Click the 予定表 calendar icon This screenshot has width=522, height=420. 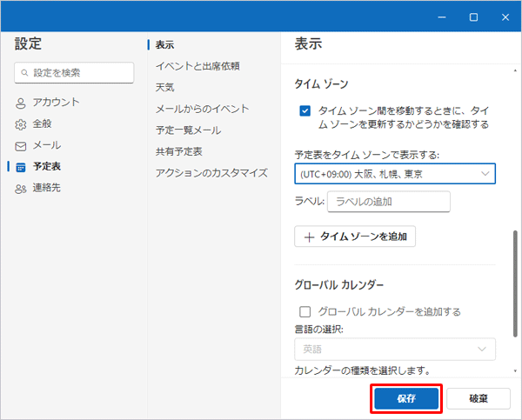coord(21,168)
